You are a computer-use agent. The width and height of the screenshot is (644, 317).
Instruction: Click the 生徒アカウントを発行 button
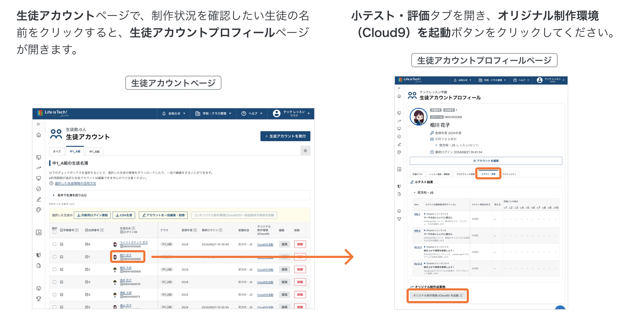(x=285, y=136)
